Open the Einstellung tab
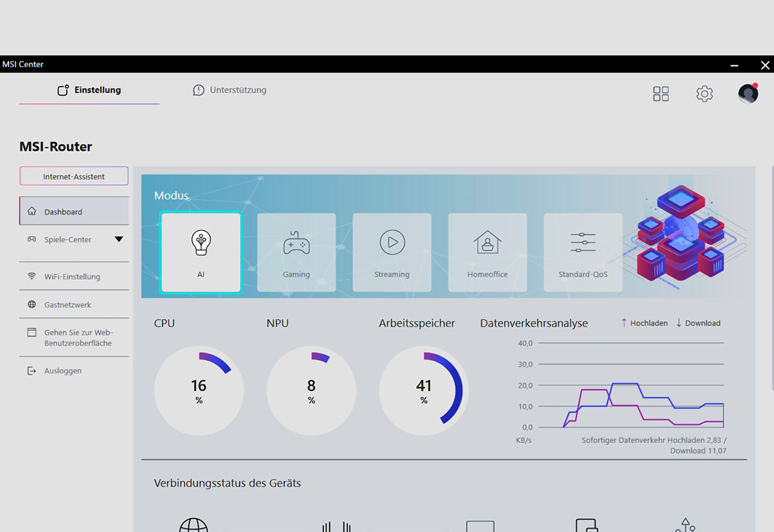The width and height of the screenshot is (774, 532). pos(89,90)
